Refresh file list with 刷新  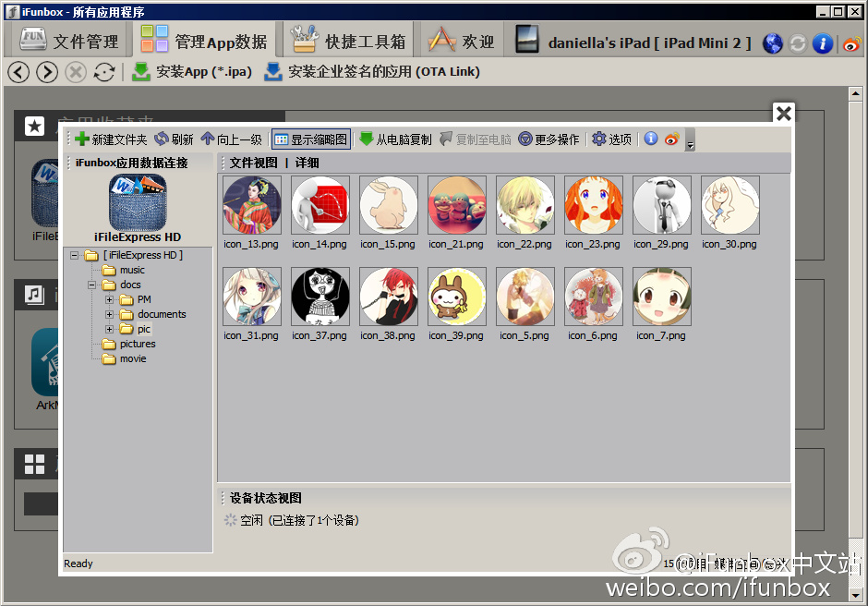click(174, 139)
